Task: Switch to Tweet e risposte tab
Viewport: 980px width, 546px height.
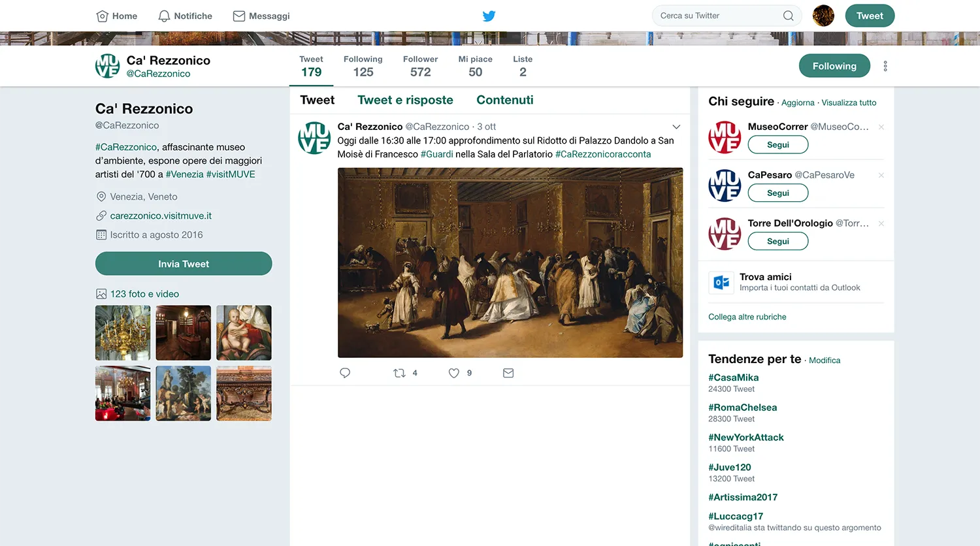Action: click(405, 100)
